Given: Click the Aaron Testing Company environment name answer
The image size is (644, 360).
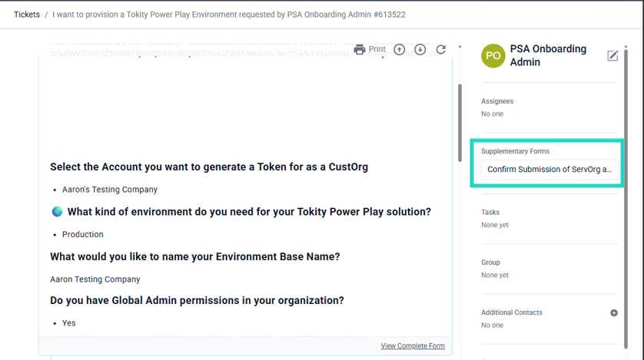Looking at the screenshot, I should [95, 279].
